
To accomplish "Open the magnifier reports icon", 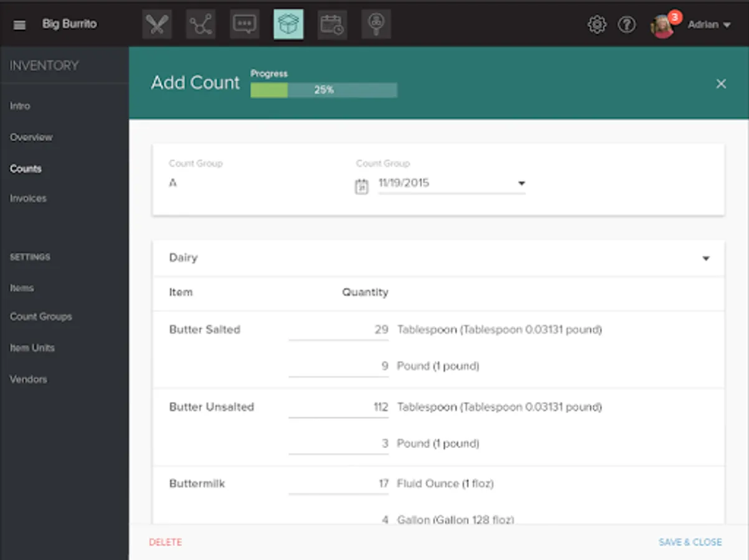I will [x=376, y=24].
